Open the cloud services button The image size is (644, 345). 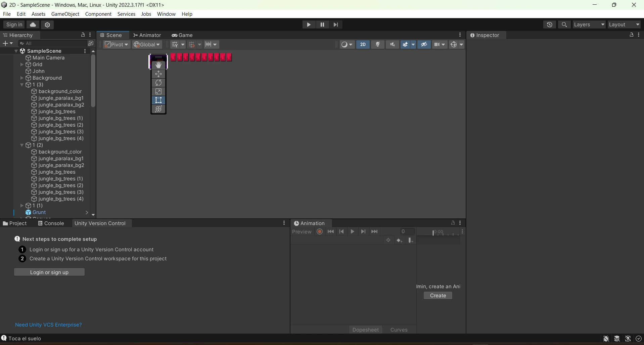click(x=33, y=25)
